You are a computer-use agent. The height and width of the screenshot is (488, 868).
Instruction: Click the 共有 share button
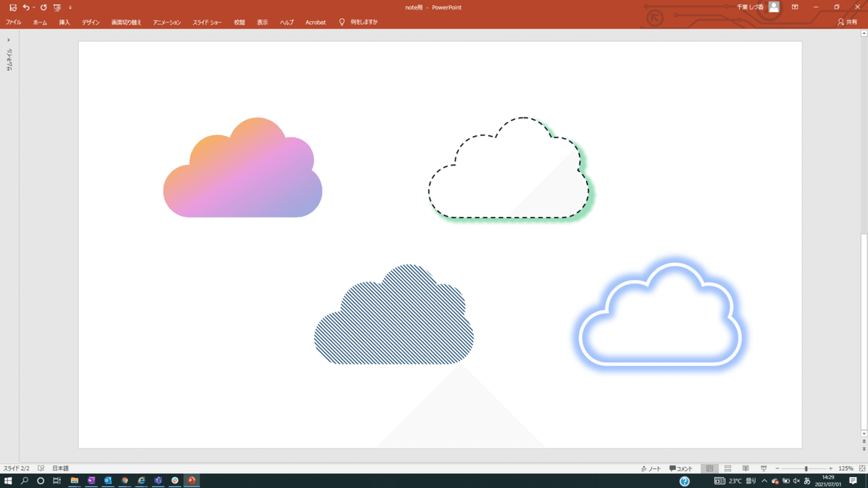(x=847, y=22)
